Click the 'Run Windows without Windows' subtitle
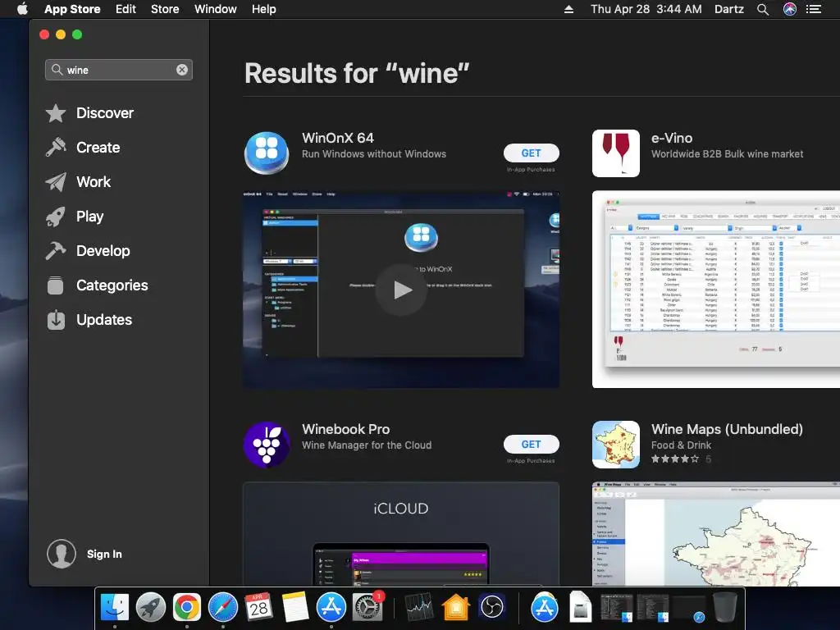The height and width of the screenshot is (630, 840). (x=374, y=153)
